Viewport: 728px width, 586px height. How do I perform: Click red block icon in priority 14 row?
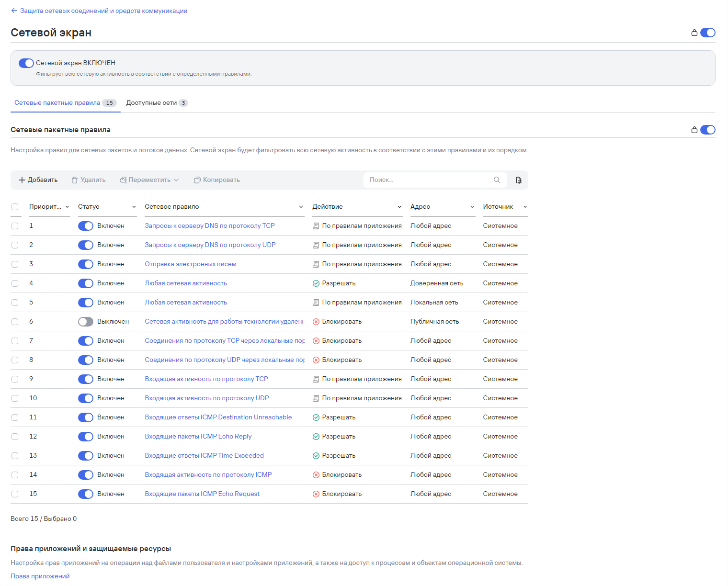point(316,475)
